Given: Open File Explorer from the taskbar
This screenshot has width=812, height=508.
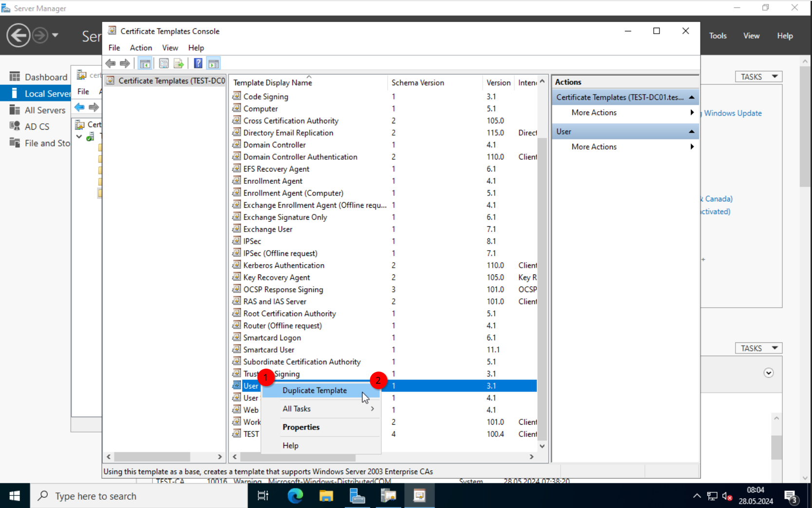Looking at the screenshot, I should (x=326, y=496).
